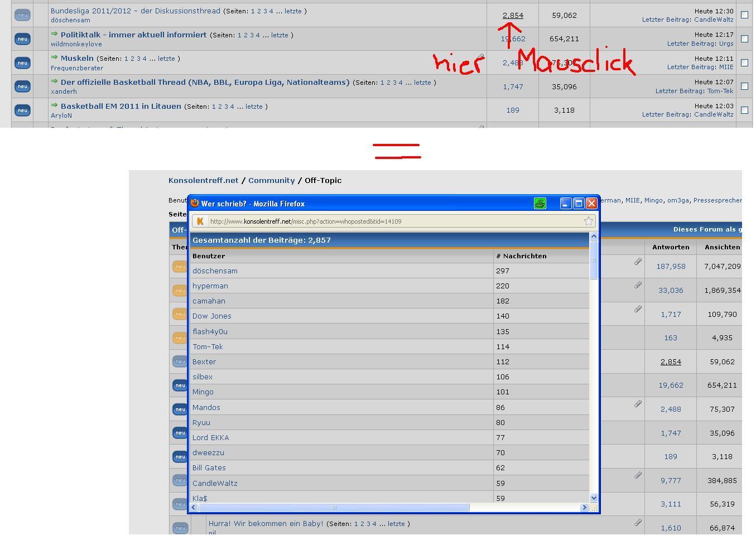
Task: Jump to newest post arrow in offizielle Basketball Thread
Action: 54,81
